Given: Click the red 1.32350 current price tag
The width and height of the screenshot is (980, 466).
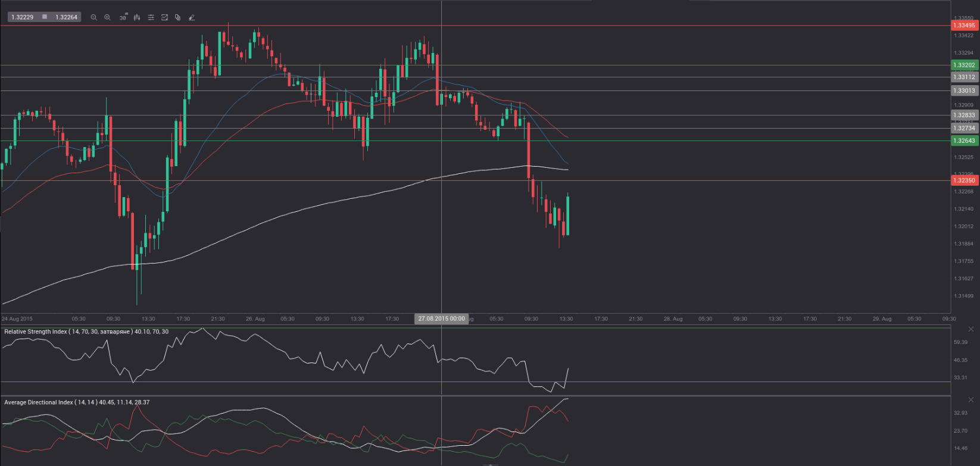Looking at the screenshot, I should pos(964,180).
